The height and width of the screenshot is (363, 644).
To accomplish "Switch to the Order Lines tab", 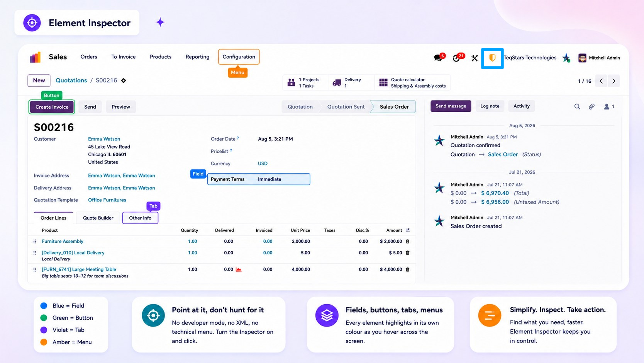I will (54, 218).
